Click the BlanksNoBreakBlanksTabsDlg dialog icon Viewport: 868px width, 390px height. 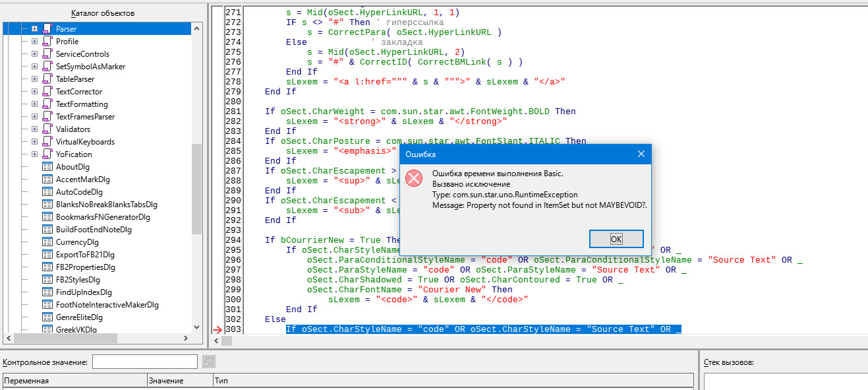click(47, 205)
